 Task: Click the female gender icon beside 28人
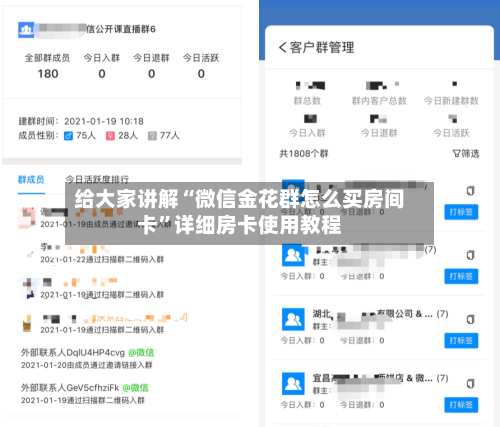(110, 136)
